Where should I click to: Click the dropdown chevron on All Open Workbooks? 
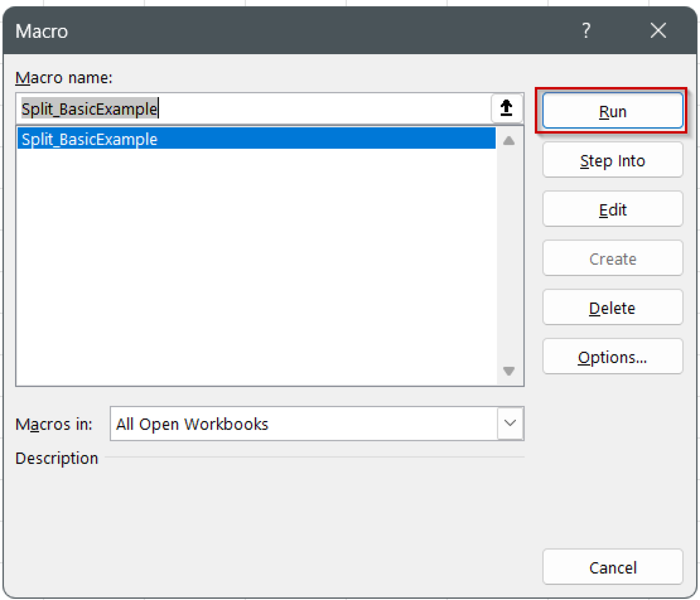tap(510, 424)
